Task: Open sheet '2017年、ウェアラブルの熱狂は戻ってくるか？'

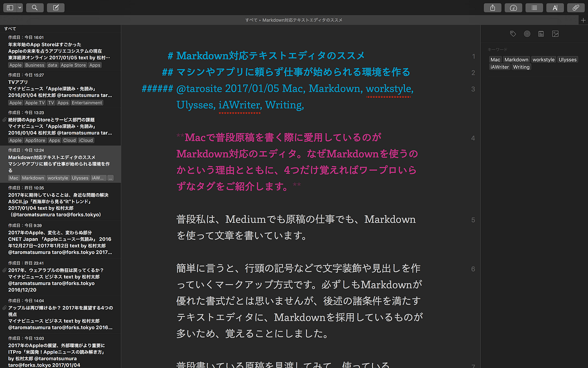Action: pos(60,277)
